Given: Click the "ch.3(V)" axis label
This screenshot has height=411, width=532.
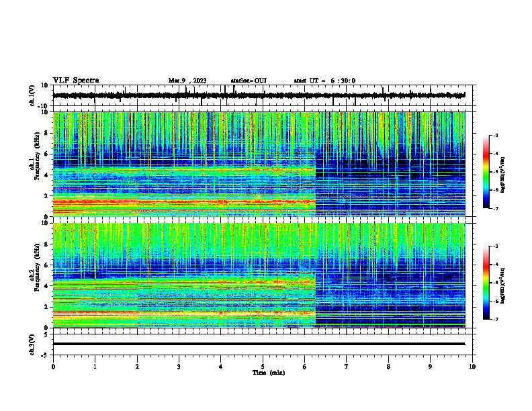Looking at the screenshot, I should click(32, 345).
